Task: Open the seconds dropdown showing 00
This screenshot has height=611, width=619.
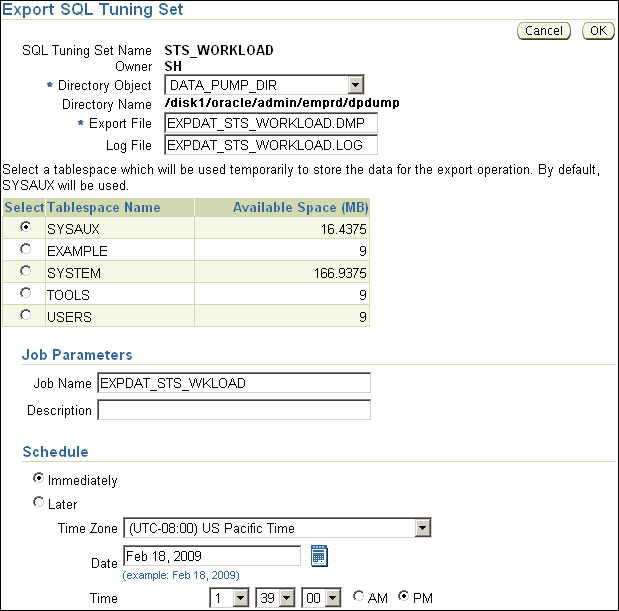Action: coord(323,598)
